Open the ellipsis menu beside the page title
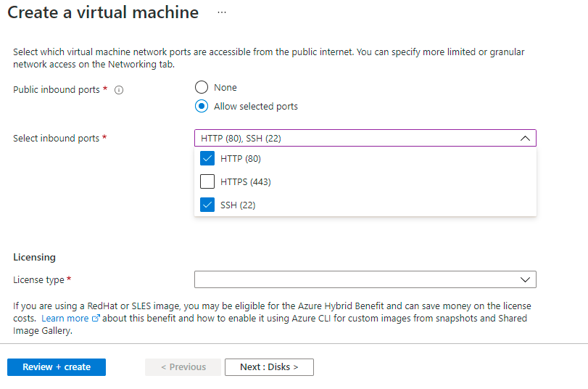Viewport: 588px width, 389px height. tap(222, 13)
